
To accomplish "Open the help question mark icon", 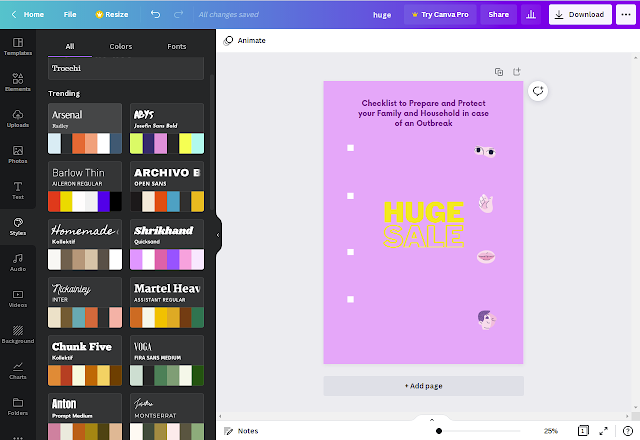I will click(x=628, y=431).
